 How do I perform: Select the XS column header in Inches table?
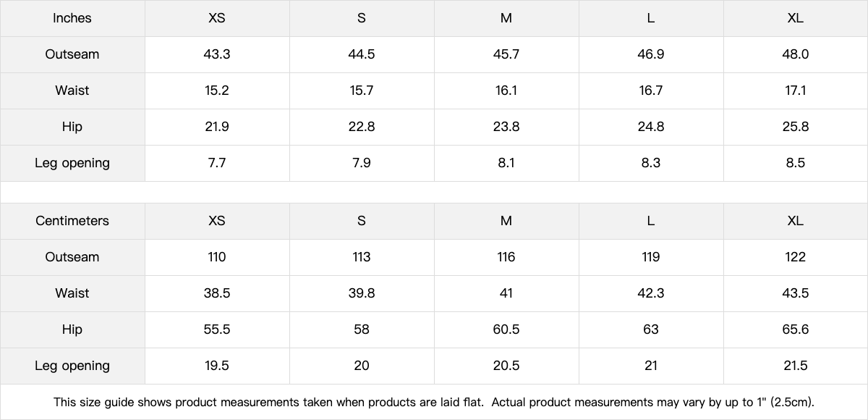tap(217, 18)
